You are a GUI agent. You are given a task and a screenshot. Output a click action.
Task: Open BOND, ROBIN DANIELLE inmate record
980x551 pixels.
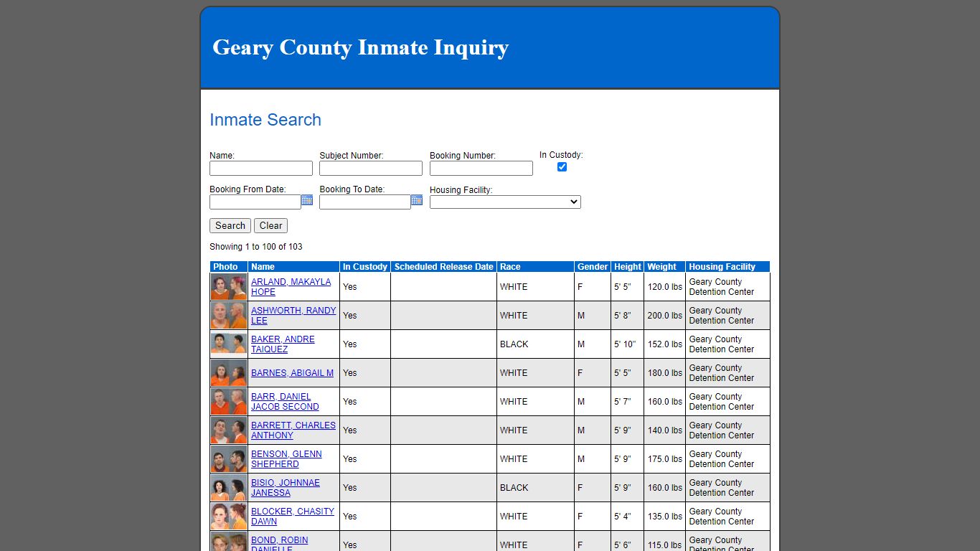[279, 545]
